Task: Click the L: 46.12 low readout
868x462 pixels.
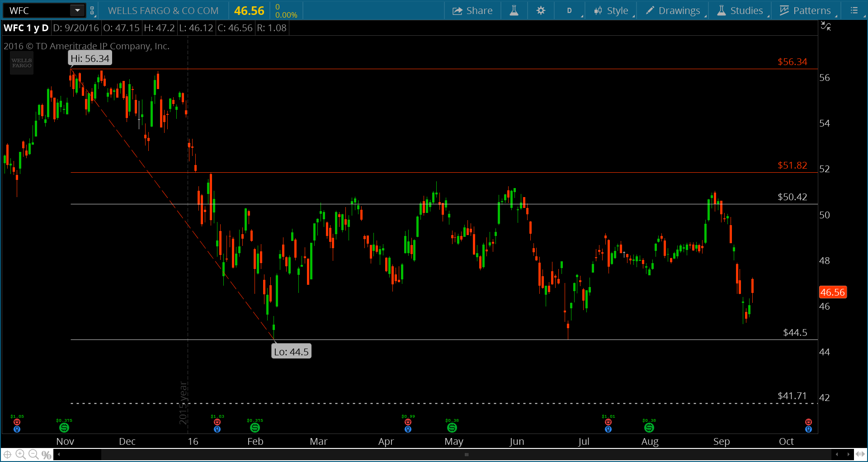Action: pos(196,28)
